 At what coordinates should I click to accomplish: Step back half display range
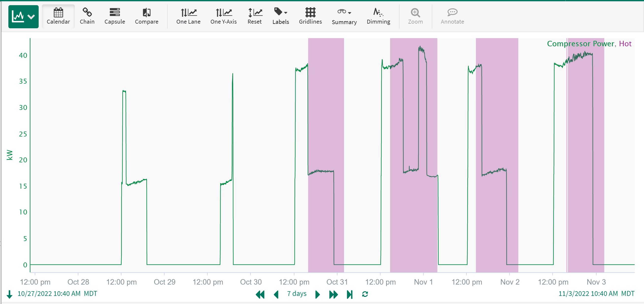coord(276,294)
